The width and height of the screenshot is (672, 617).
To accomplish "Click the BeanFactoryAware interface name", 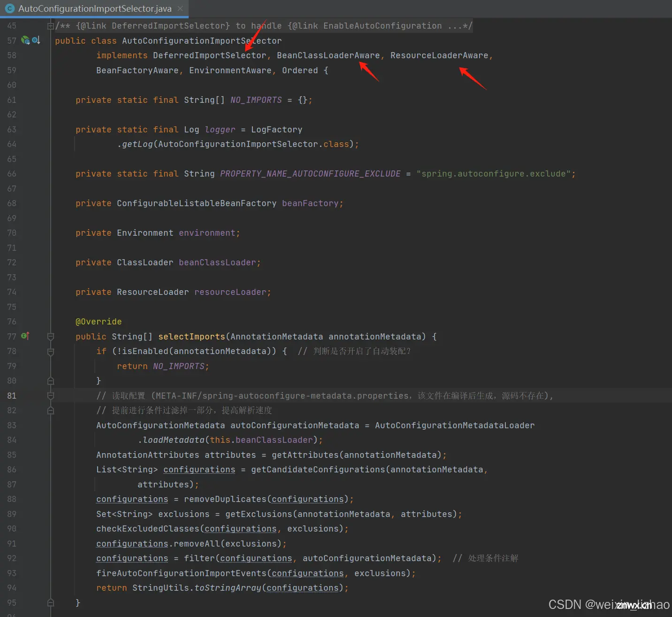I will (x=137, y=70).
